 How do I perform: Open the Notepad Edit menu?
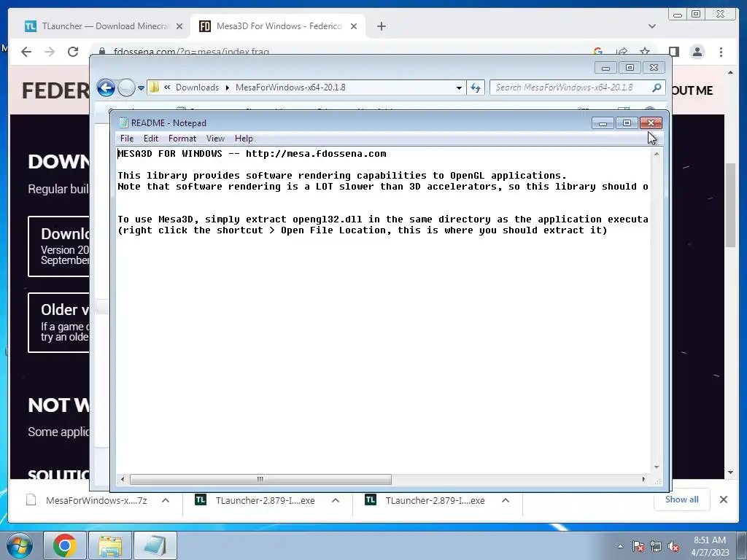[x=150, y=139]
